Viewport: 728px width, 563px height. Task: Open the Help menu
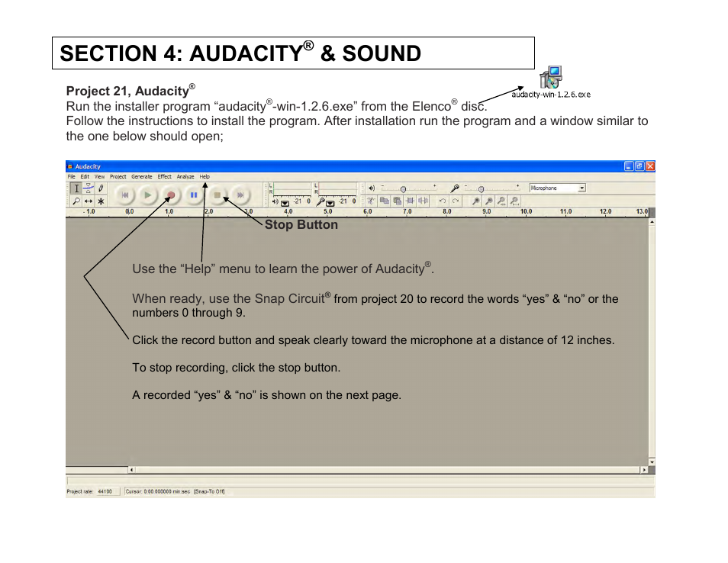[205, 177]
